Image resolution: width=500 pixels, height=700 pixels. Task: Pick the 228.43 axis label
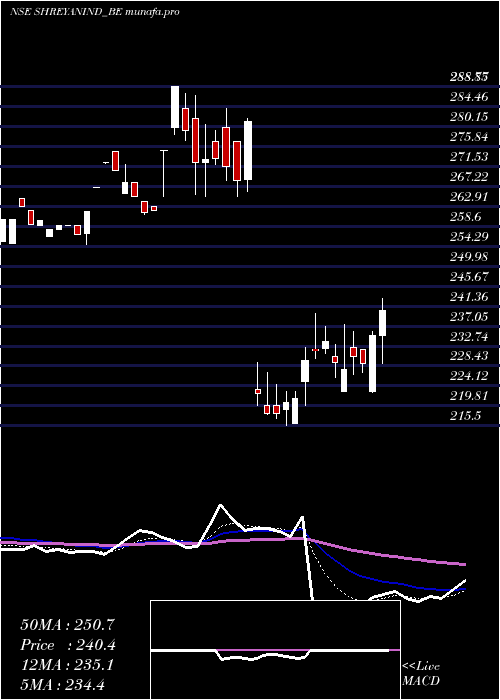point(468,357)
